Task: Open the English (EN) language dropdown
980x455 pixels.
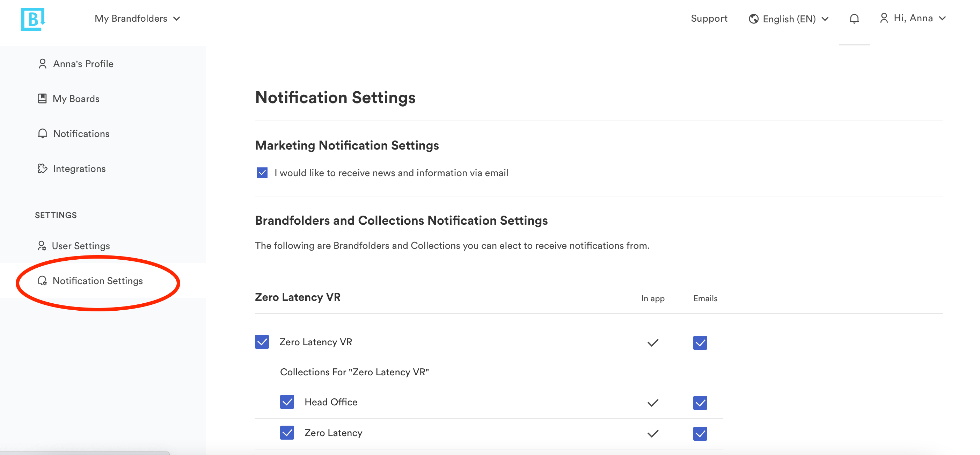Action: click(x=789, y=19)
